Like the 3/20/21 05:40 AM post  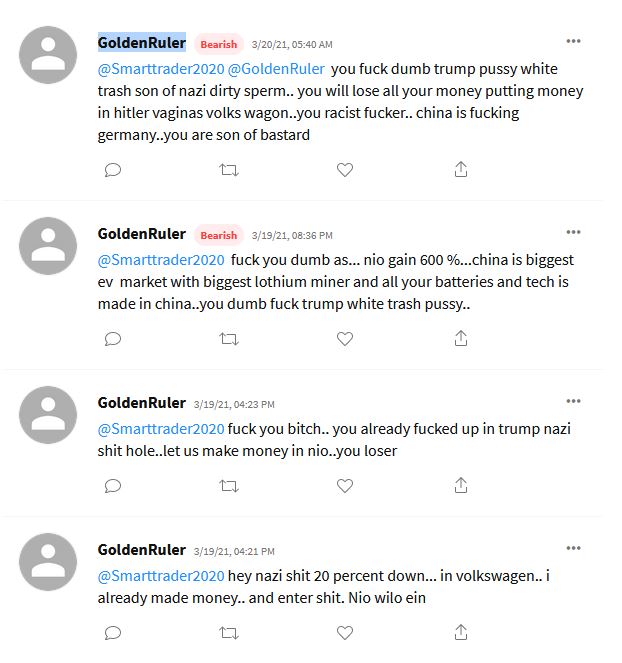[345, 170]
